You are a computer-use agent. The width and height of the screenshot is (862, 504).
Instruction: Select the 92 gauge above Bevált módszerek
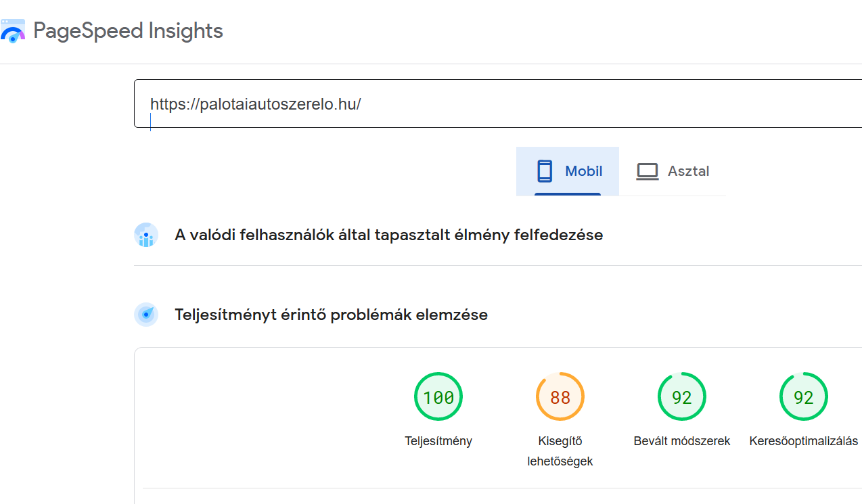(x=682, y=397)
